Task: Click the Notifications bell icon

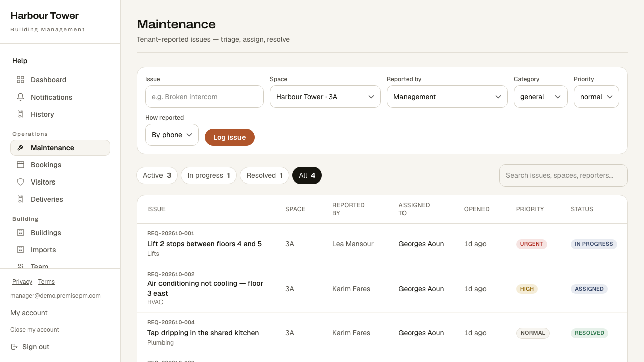Action: coord(20,97)
